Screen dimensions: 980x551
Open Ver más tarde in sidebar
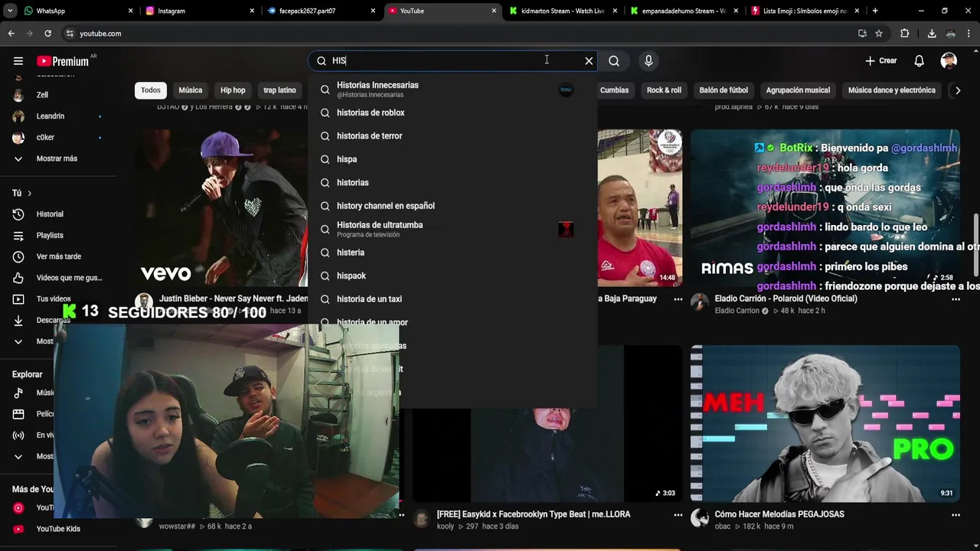point(59,256)
